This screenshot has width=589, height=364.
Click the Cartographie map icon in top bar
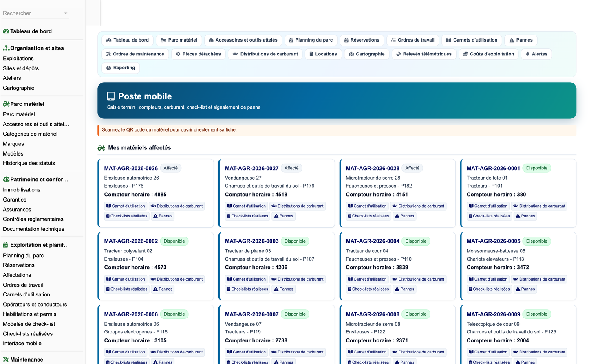point(351,54)
